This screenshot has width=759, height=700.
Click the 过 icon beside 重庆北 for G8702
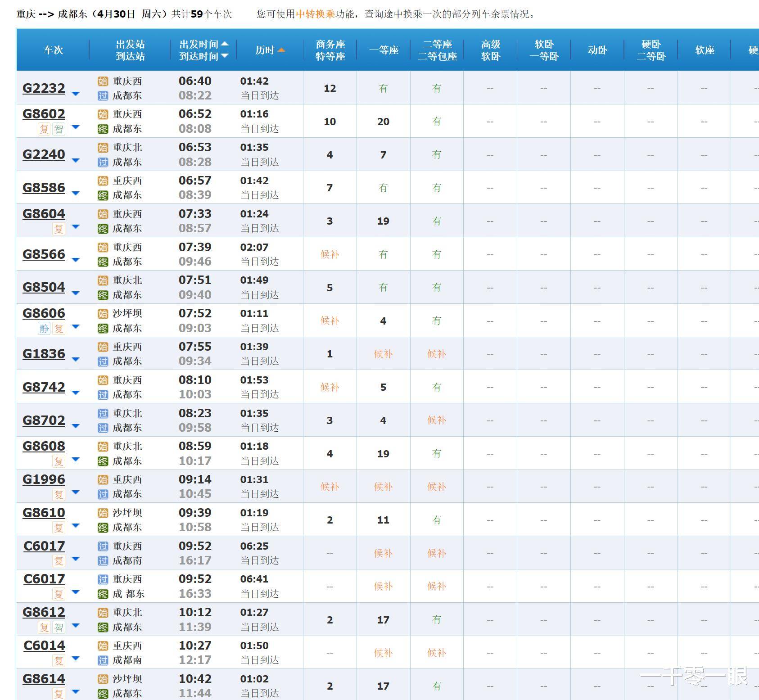coord(103,414)
